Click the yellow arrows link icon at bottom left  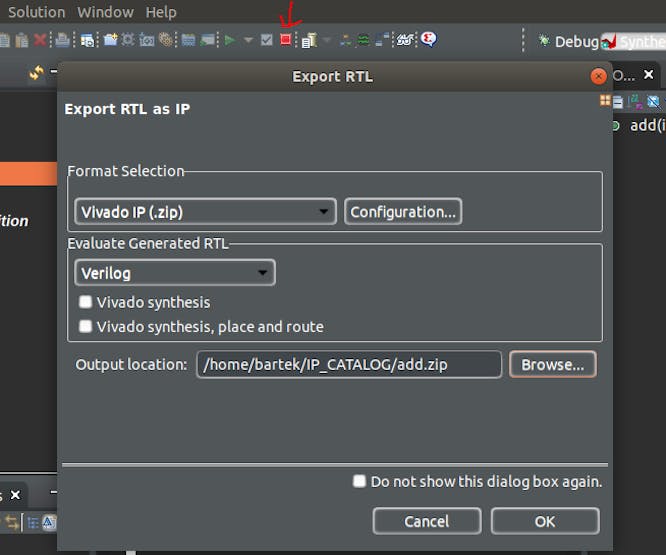12,522
